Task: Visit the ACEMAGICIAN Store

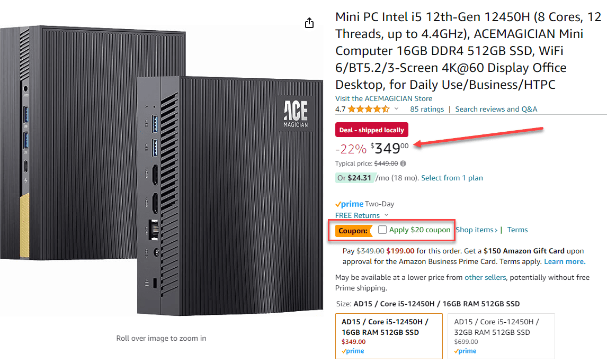Action: tap(383, 98)
